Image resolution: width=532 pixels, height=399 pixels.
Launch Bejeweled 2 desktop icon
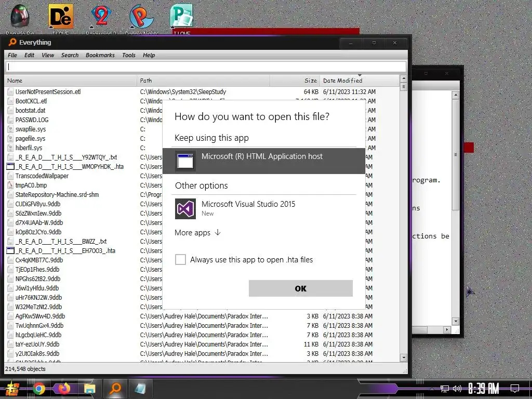coord(101,16)
